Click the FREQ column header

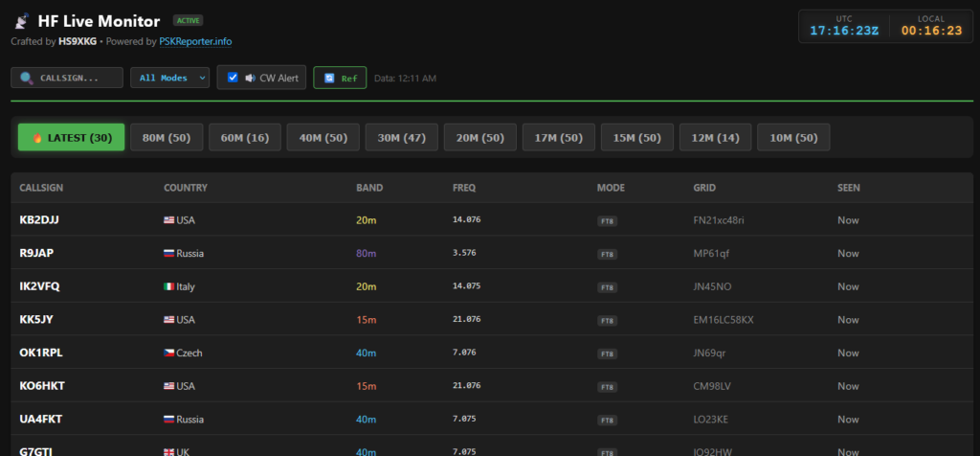click(464, 188)
